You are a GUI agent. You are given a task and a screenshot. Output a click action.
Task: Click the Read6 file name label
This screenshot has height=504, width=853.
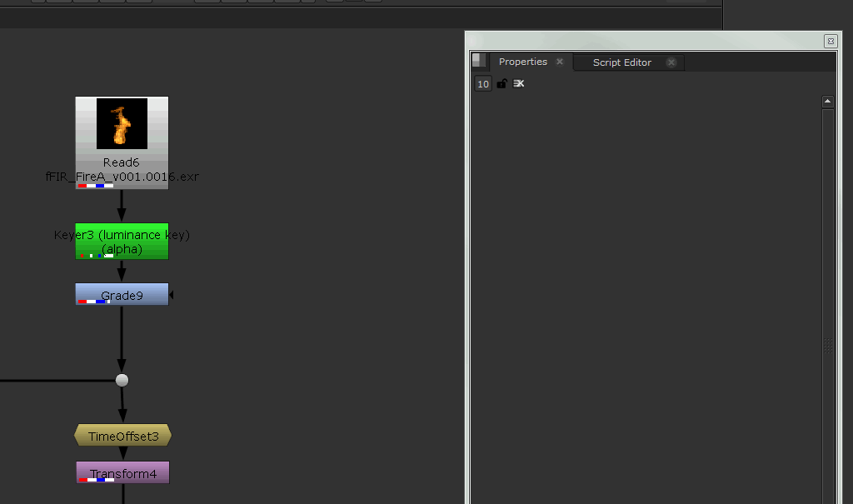pos(122,177)
